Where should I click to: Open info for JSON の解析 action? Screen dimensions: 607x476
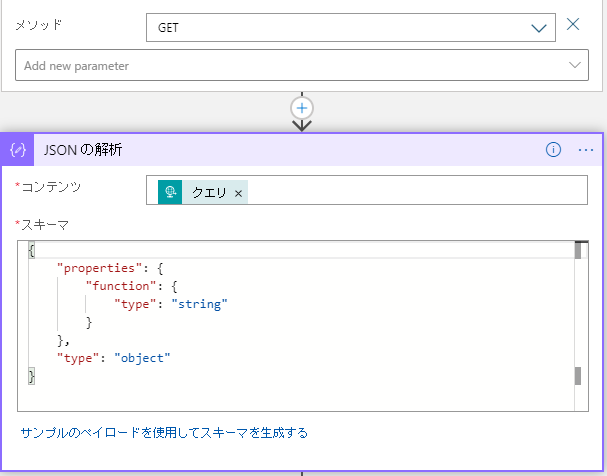(x=553, y=149)
